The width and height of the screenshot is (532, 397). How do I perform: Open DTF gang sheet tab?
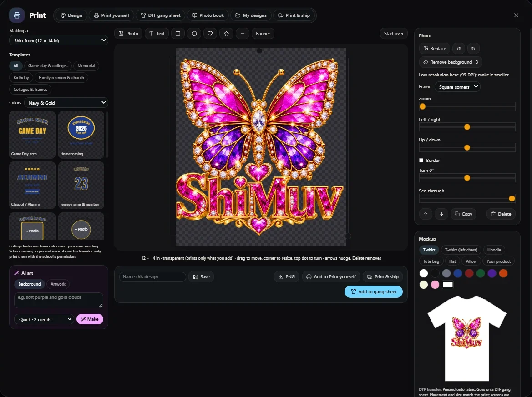pyautogui.click(x=161, y=15)
